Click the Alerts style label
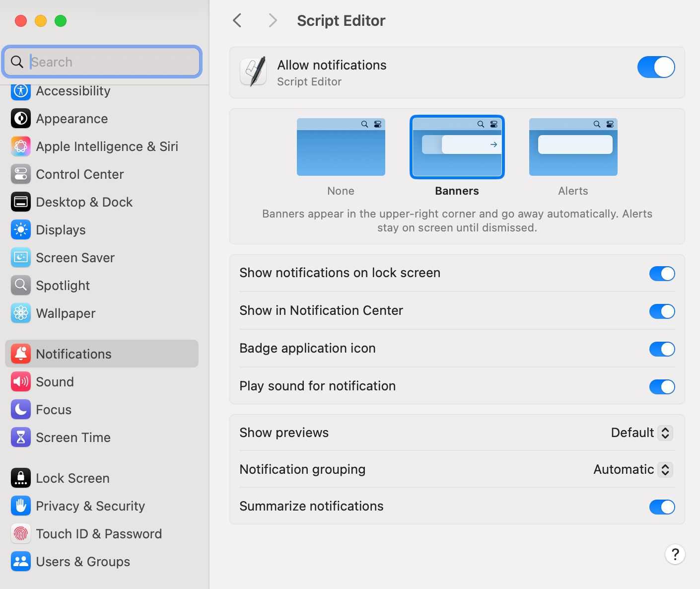 573,191
